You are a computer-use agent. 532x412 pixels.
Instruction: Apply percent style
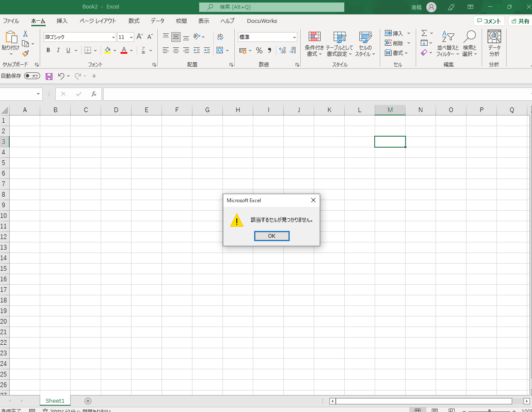[259, 50]
